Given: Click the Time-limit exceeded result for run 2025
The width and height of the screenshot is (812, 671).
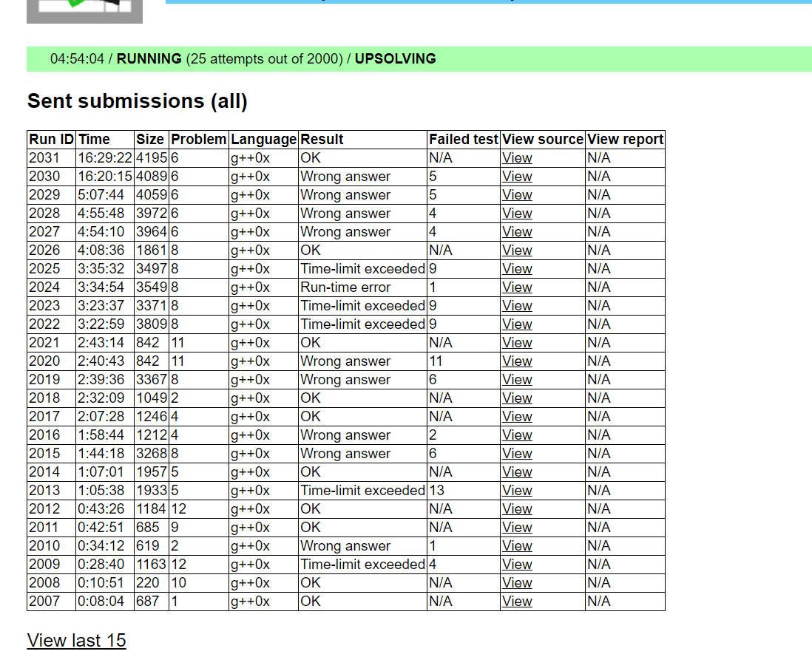Looking at the screenshot, I should click(x=362, y=269).
